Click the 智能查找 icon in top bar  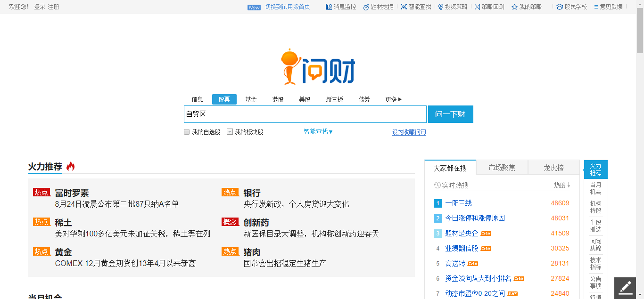[x=404, y=7]
